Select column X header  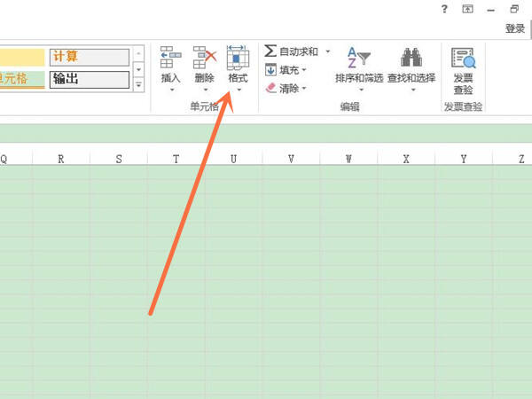tap(406, 159)
